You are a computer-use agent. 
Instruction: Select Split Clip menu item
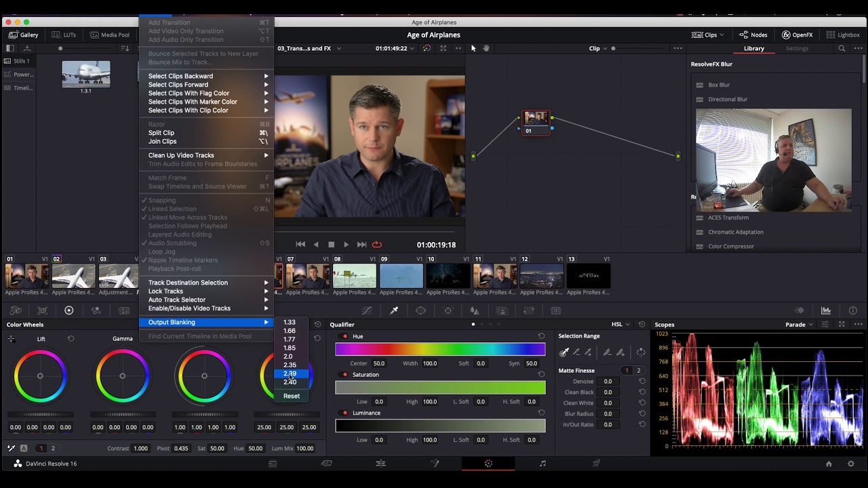point(208,133)
